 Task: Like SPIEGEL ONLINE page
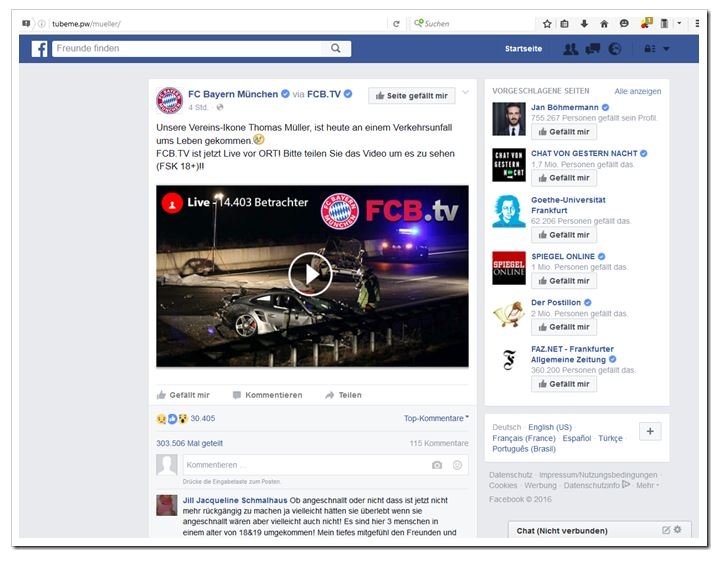pos(564,281)
